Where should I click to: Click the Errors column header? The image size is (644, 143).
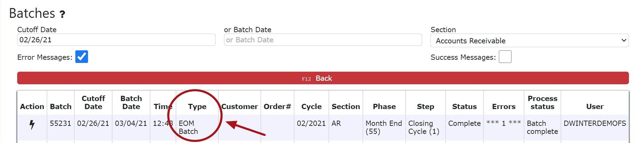point(504,107)
